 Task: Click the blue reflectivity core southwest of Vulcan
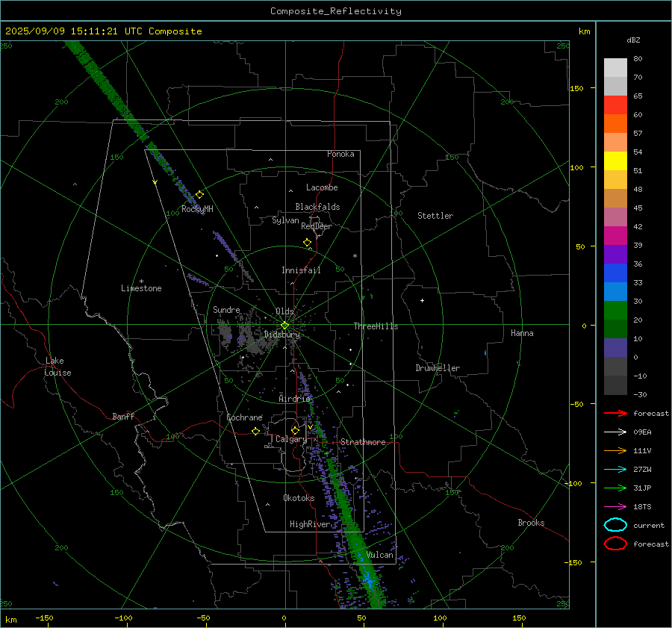point(367,579)
